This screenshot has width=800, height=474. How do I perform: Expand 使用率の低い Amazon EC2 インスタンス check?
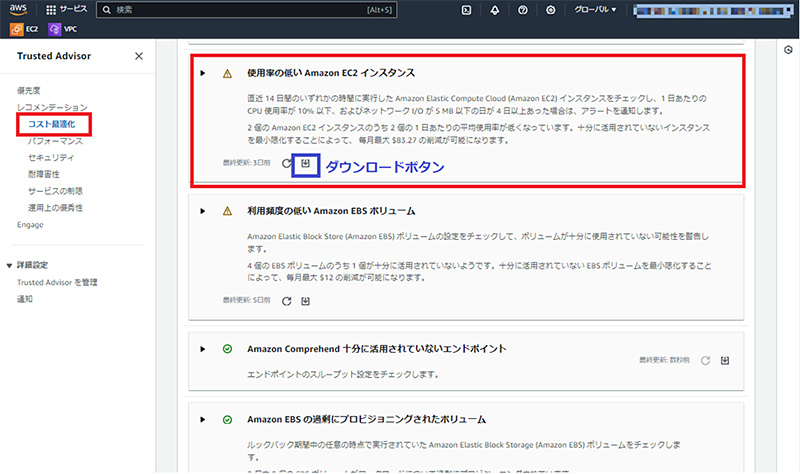coord(203,73)
